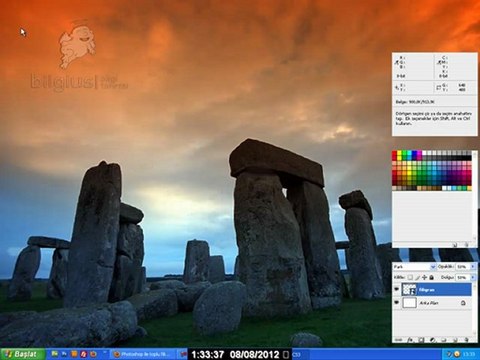Image resolution: width=480 pixels, height=360 pixels.
Task: Create a new layer via Layers panel icon
Action: click(455, 340)
